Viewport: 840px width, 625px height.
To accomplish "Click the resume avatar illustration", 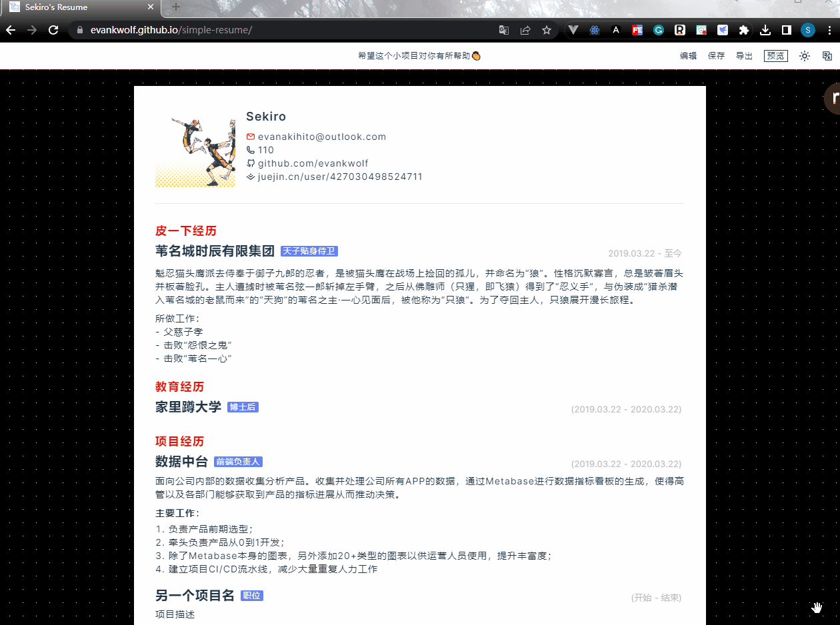I will pyautogui.click(x=195, y=150).
